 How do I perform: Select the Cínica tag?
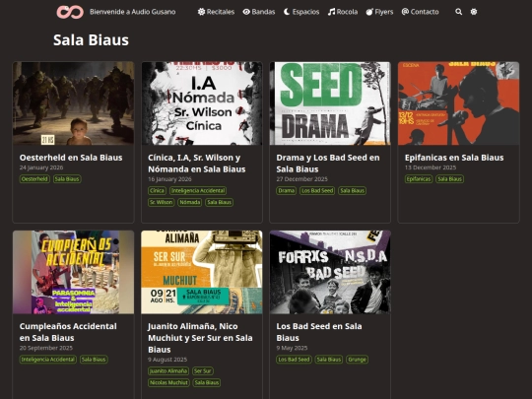(157, 190)
